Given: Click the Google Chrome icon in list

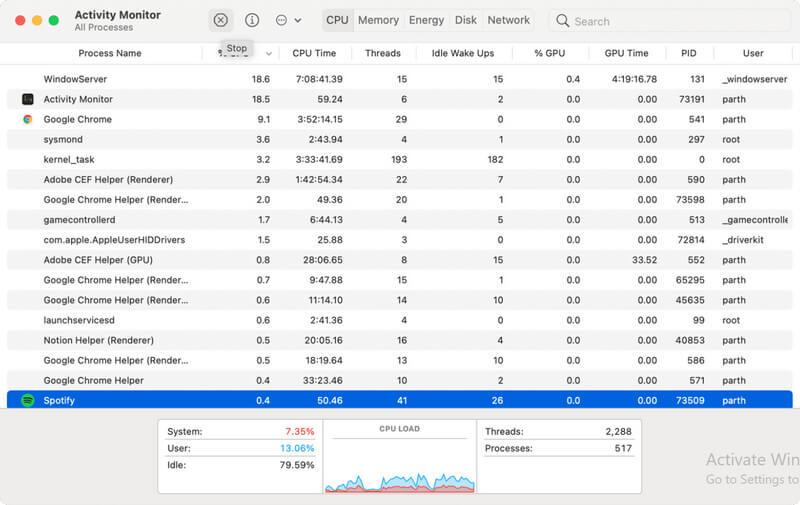Looking at the screenshot, I should pos(28,119).
